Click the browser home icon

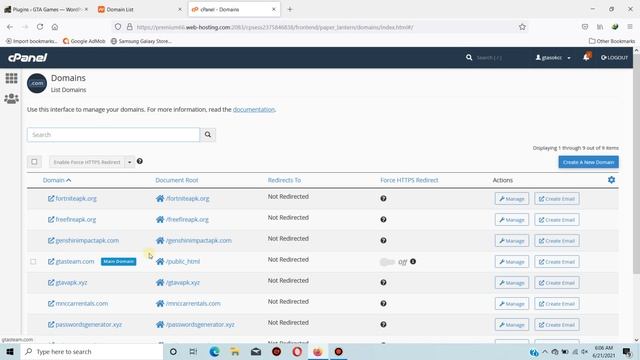pos(55,27)
